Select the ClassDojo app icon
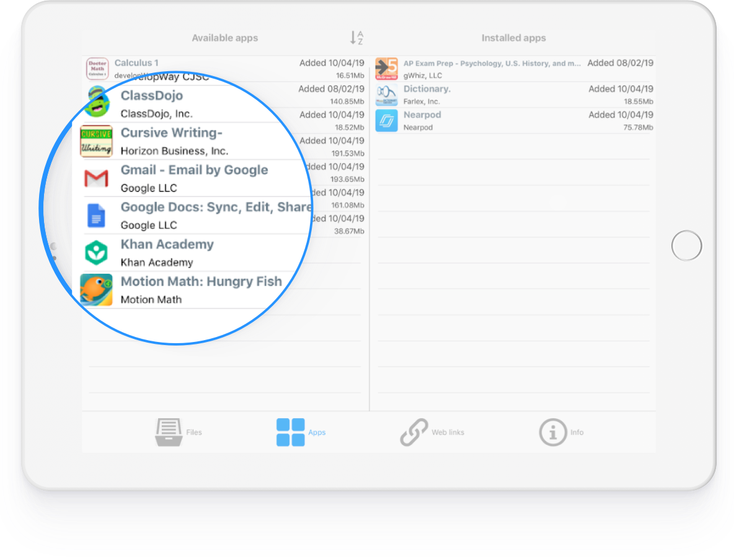Image resolution: width=734 pixels, height=560 pixels. [x=97, y=102]
